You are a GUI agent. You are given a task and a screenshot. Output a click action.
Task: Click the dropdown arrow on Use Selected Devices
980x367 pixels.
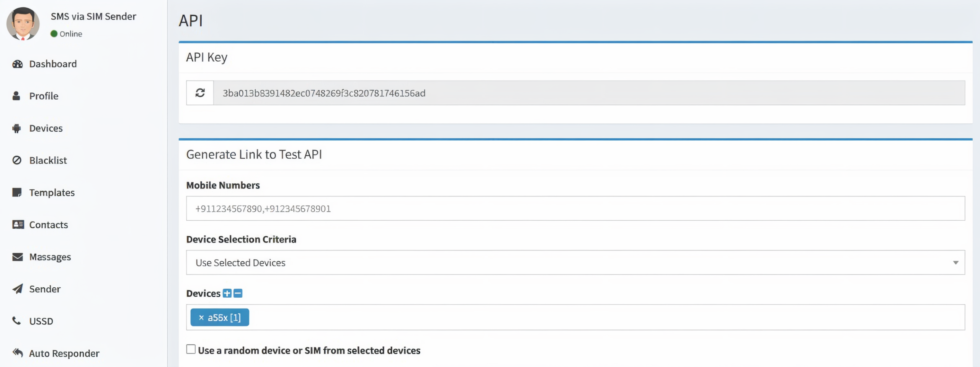[x=955, y=263]
